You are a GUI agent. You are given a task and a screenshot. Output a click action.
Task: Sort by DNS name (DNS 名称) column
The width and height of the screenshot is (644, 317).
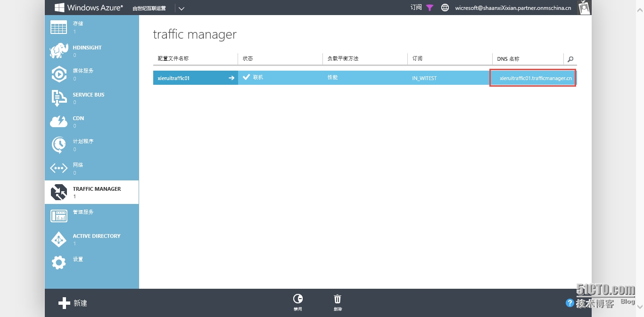click(x=508, y=59)
